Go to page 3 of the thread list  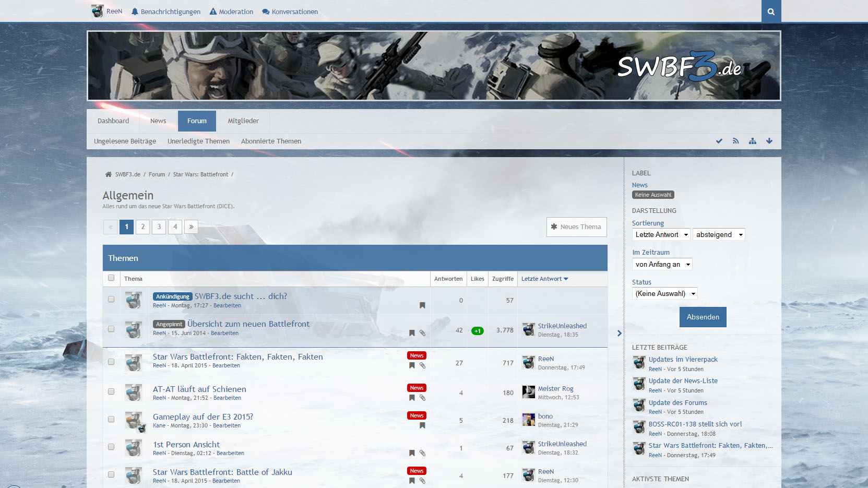pos(159,227)
